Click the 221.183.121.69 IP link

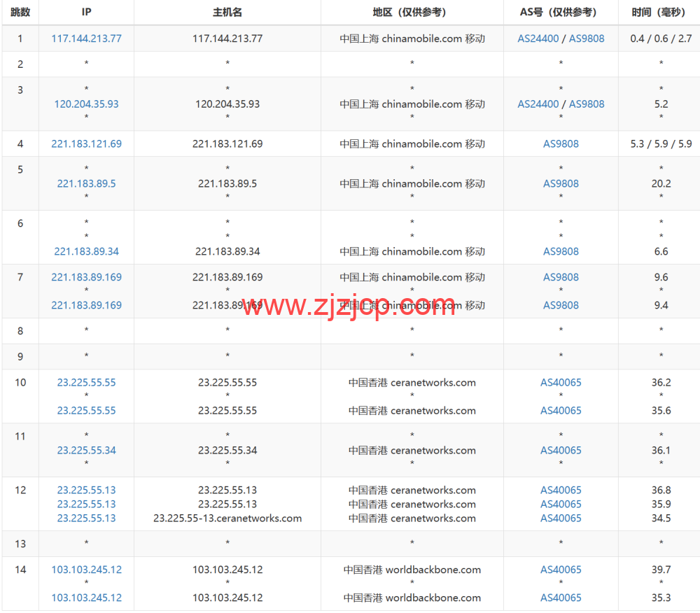tap(86, 143)
